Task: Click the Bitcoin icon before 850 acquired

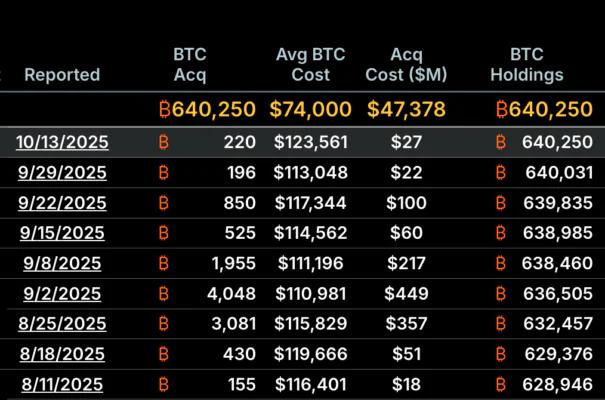Action: coord(164,203)
